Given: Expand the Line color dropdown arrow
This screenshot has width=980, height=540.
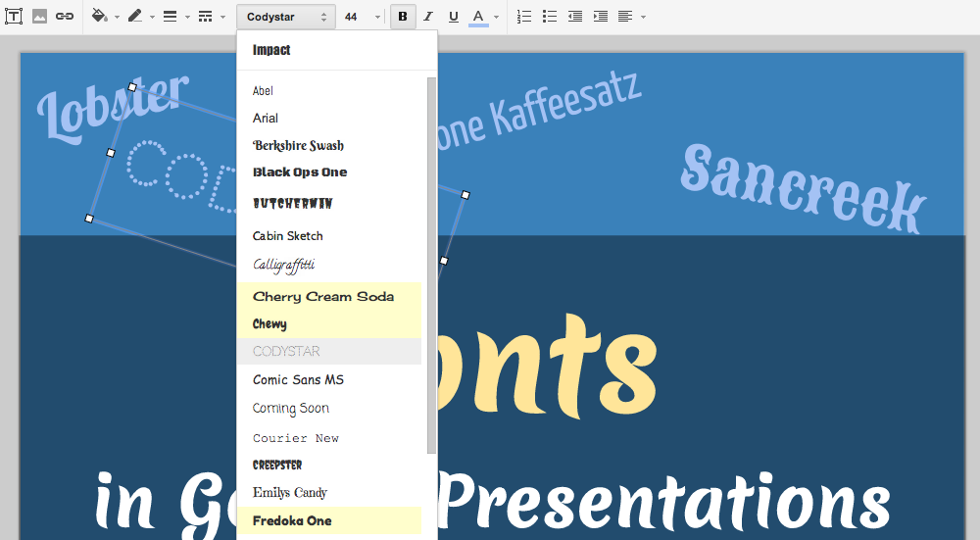Looking at the screenshot, I should coord(153,17).
